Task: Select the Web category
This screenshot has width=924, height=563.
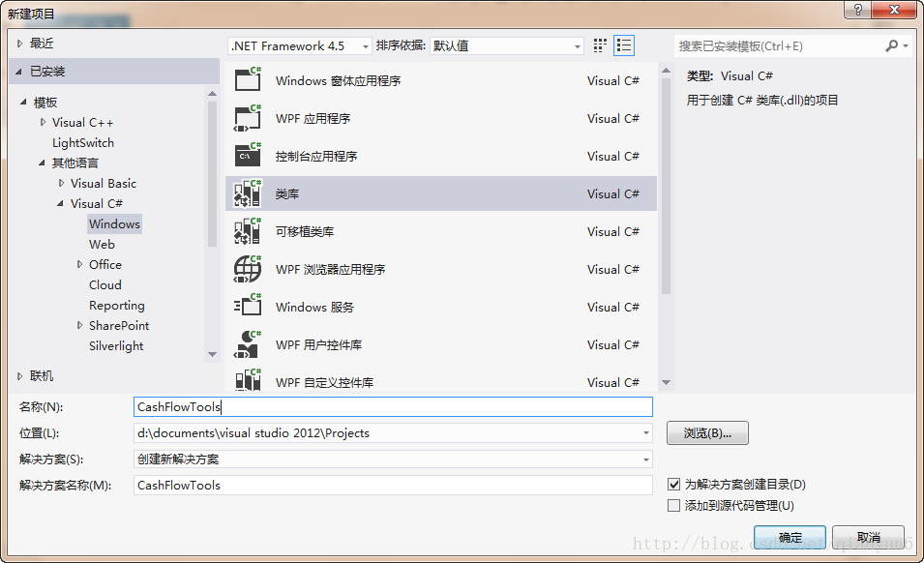Action: 102,244
